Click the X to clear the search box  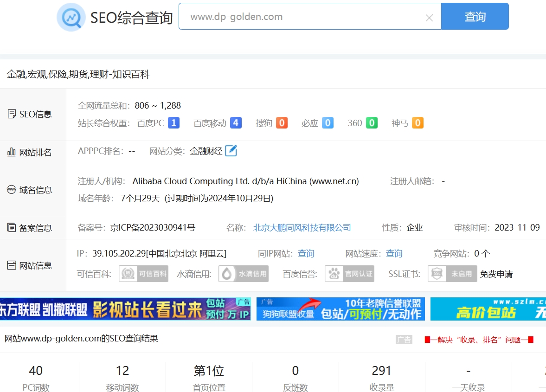(429, 17)
